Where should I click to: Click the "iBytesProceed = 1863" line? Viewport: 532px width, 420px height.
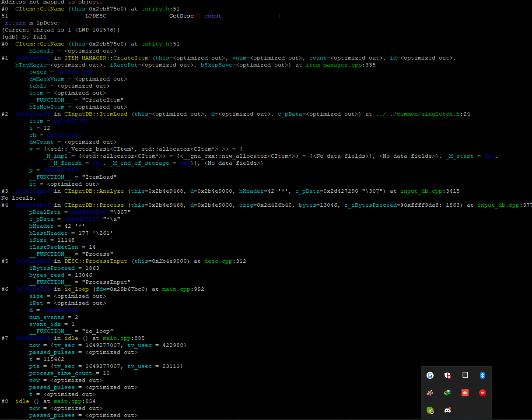[x=64, y=268]
